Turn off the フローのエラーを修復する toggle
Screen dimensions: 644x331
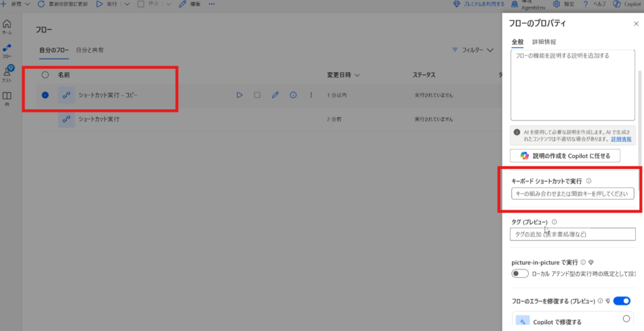[622, 301]
